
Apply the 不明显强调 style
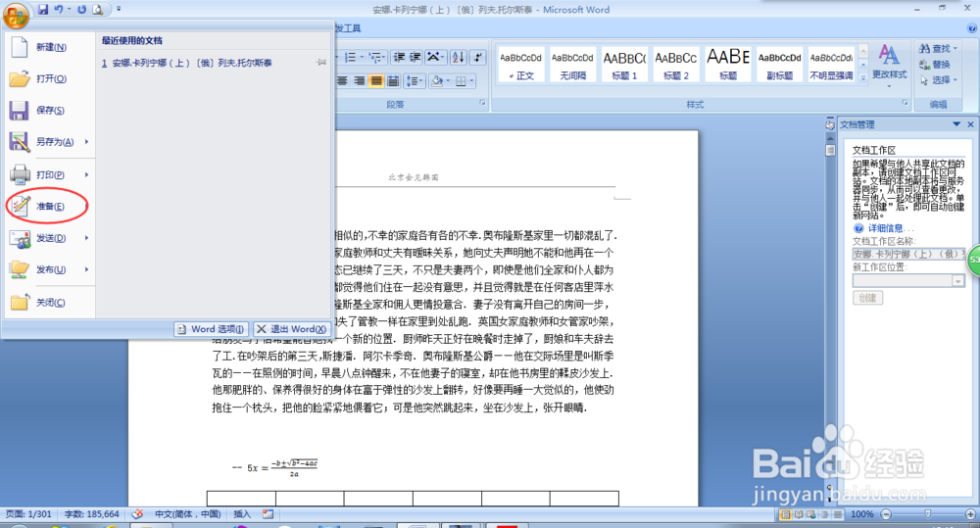831,65
